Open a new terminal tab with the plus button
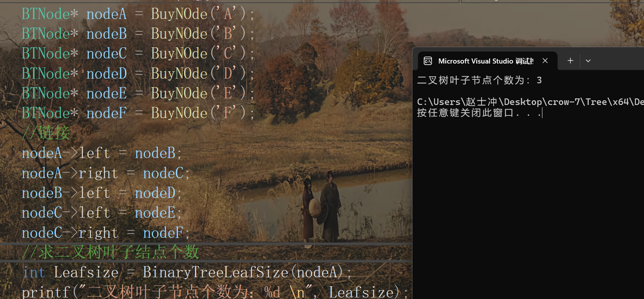Viewport: 644px width, 299px height. 570,61
